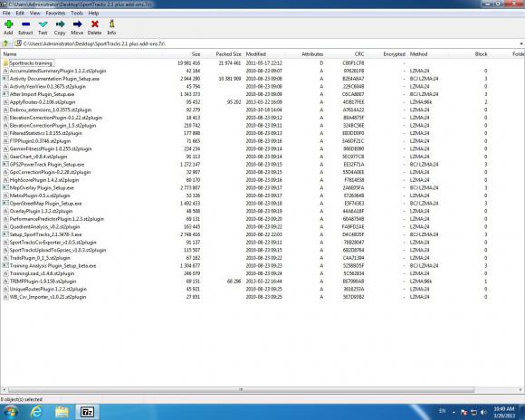Screen dimensions: 525x420
Task: Open the Help menu
Action: coord(93,13)
